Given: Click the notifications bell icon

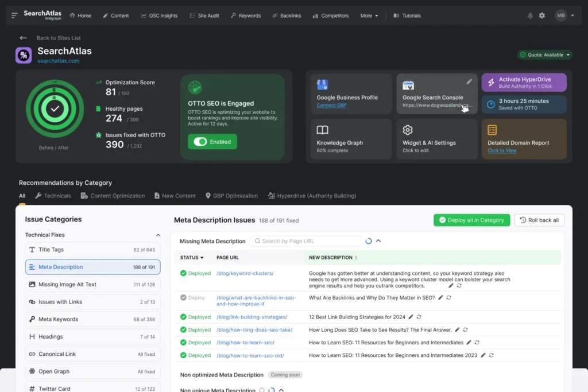Looking at the screenshot, I should coord(529,15).
